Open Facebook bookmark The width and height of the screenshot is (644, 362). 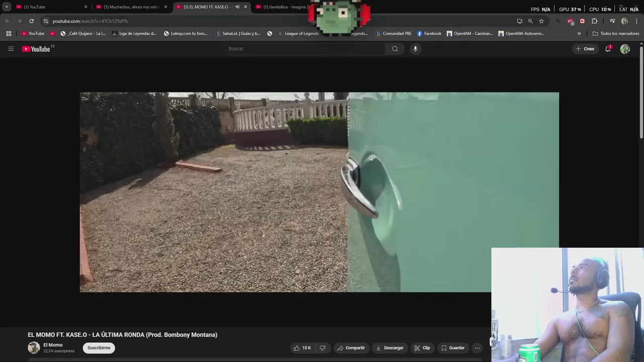tap(429, 34)
